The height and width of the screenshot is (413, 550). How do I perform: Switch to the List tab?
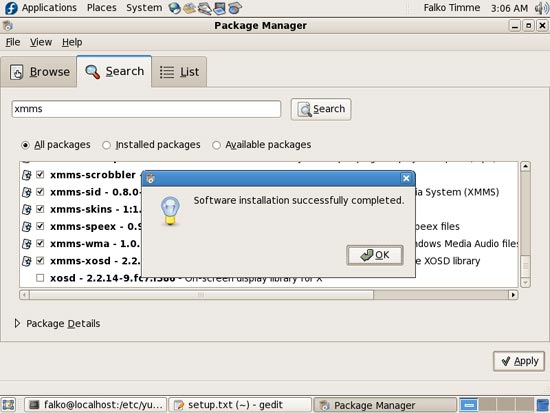click(179, 72)
